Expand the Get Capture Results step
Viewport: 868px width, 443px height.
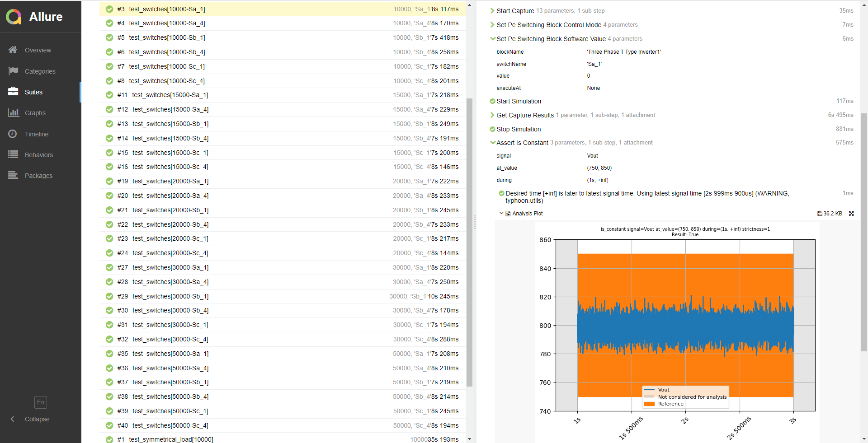(493, 115)
